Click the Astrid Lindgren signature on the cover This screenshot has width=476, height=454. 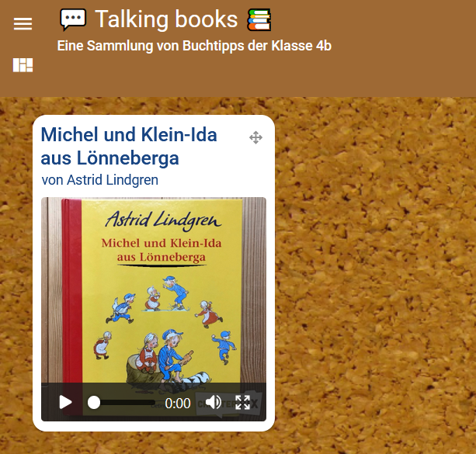pos(163,220)
